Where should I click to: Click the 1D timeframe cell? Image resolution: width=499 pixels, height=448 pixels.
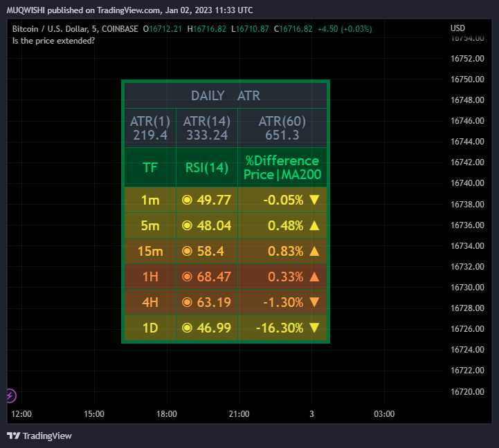point(150,328)
